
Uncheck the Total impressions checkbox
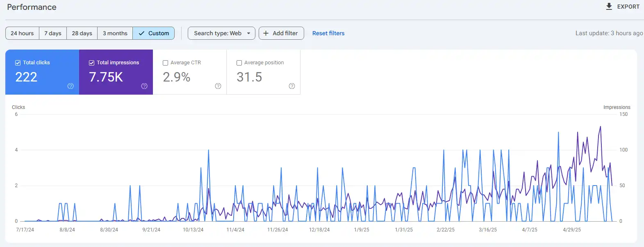pyautogui.click(x=91, y=63)
